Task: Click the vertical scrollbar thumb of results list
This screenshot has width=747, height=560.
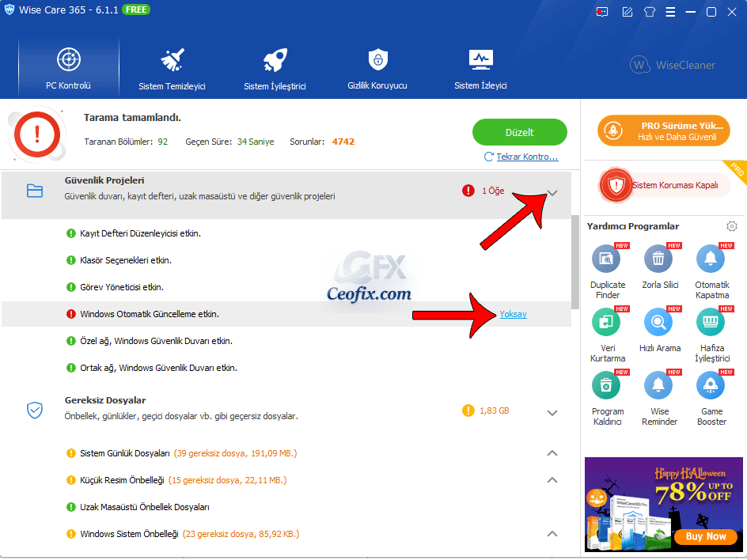Action: (575, 263)
